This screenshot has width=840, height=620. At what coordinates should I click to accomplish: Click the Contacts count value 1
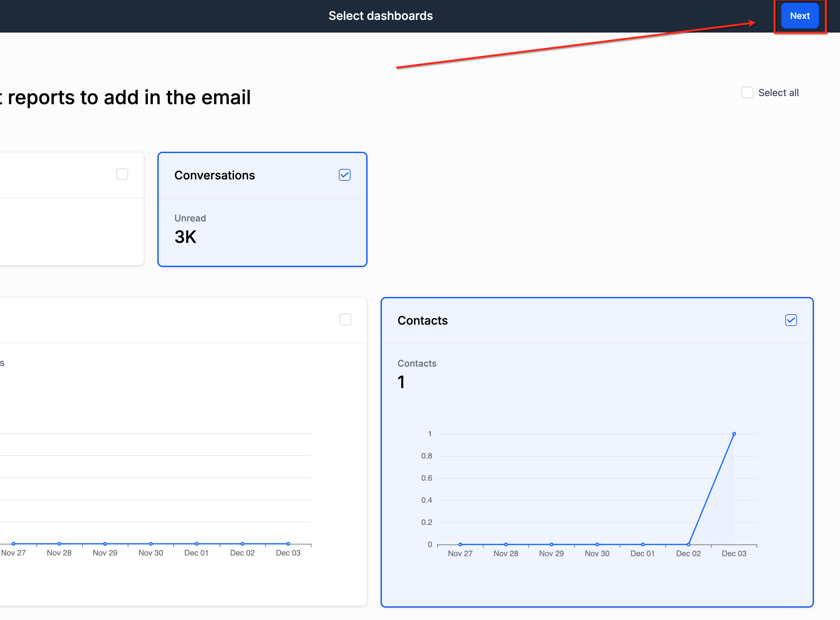pyautogui.click(x=401, y=382)
